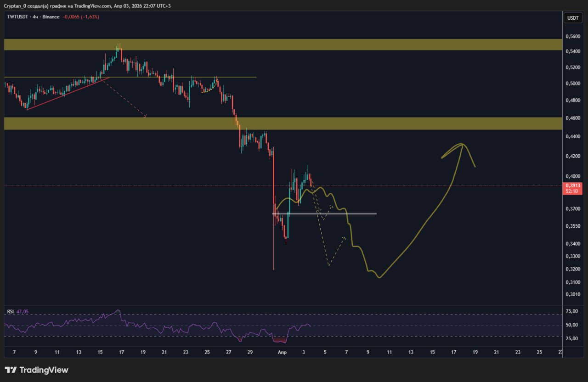Select the 4ч interval label

click(34, 17)
